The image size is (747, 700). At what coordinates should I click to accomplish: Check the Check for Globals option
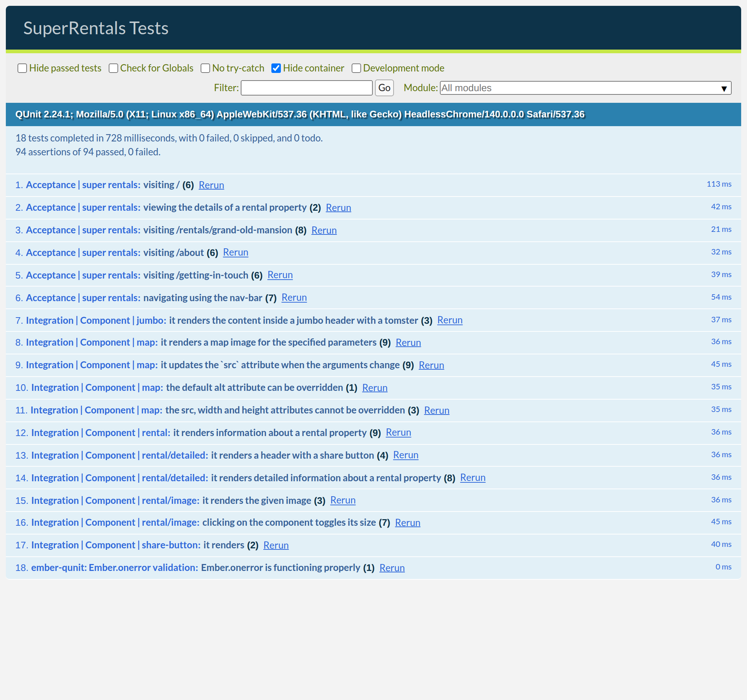[x=113, y=68]
